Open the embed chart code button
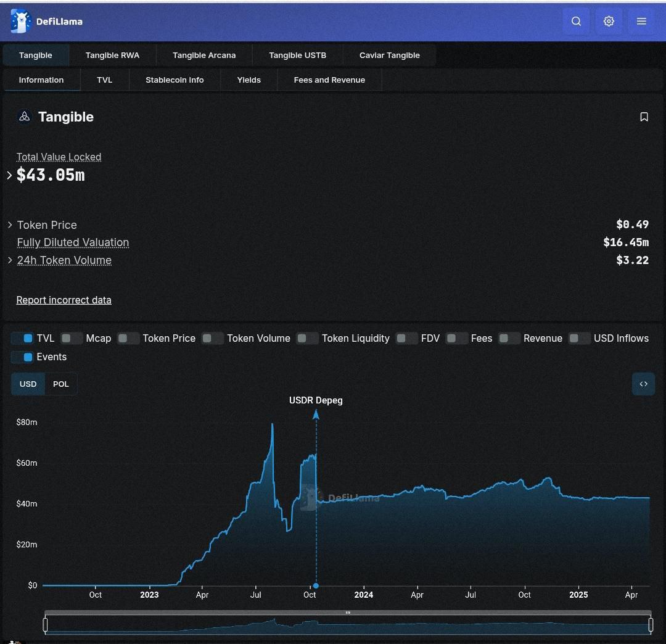The image size is (666, 644). click(643, 384)
